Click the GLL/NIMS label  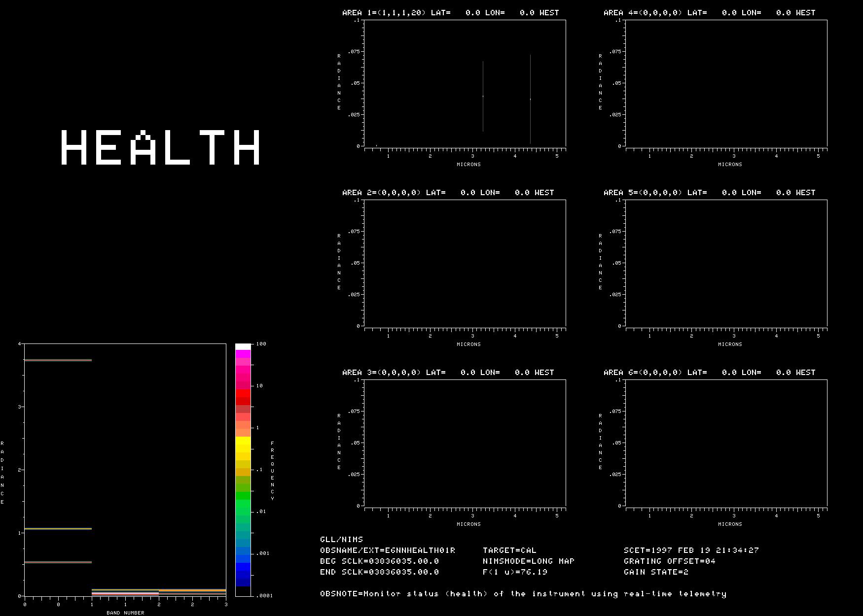tap(341, 540)
